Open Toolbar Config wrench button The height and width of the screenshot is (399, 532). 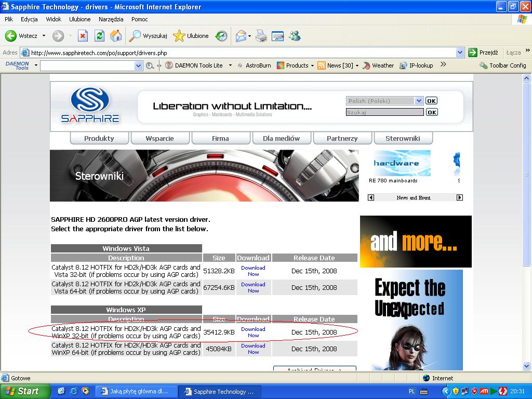pyautogui.click(x=502, y=65)
